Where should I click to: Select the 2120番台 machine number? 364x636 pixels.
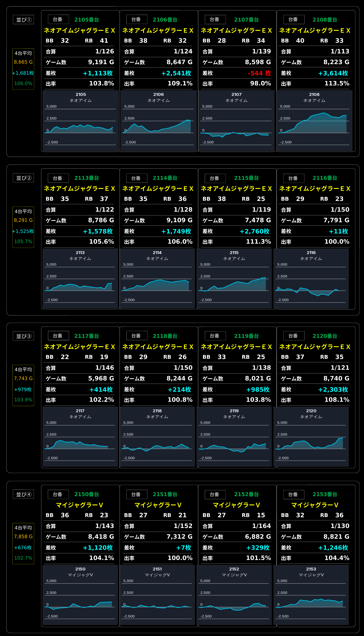(325, 336)
